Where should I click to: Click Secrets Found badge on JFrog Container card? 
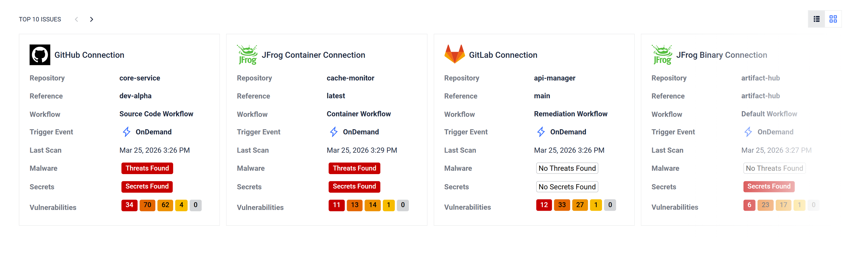[354, 186]
